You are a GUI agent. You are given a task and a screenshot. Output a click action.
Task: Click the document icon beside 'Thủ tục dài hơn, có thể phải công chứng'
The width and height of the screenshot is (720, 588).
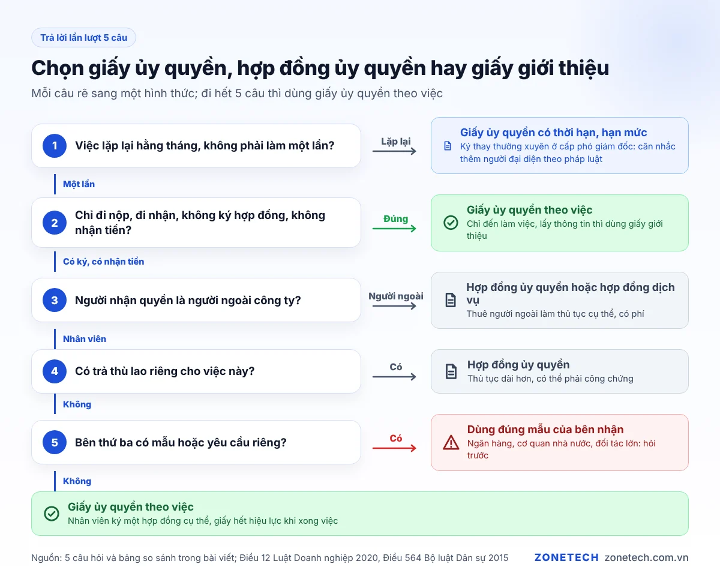click(451, 371)
